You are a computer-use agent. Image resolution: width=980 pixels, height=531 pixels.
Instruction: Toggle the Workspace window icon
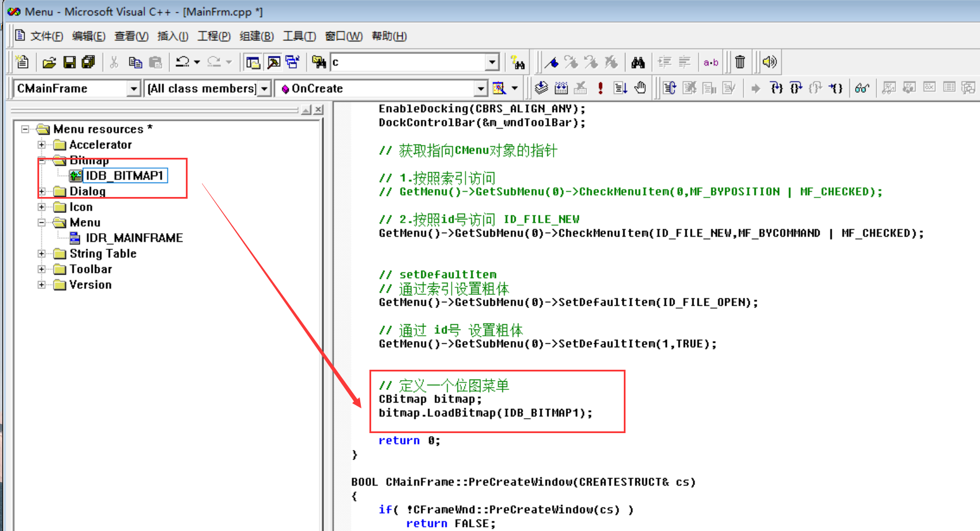[x=253, y=62]
